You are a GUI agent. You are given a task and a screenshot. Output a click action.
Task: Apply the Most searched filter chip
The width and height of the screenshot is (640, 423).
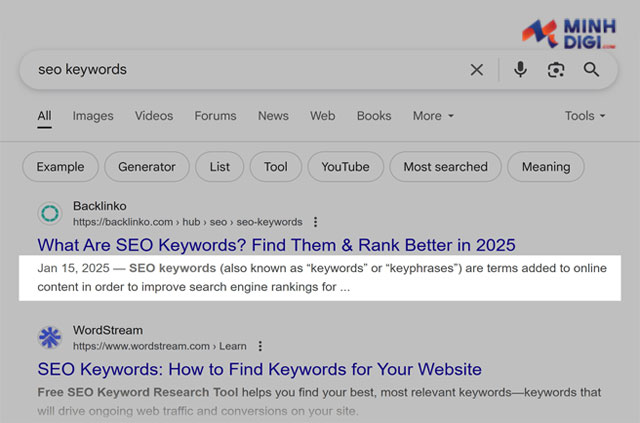pos(445,167)
